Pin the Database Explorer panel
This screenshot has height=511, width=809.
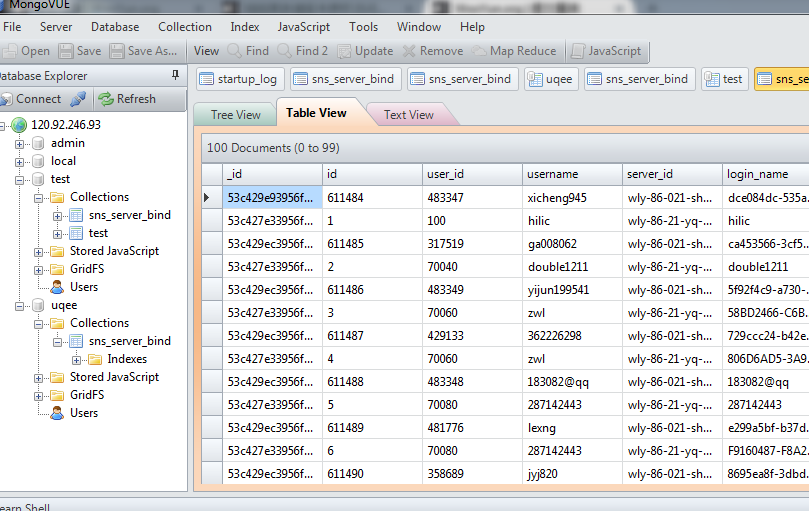click(175, 75)
